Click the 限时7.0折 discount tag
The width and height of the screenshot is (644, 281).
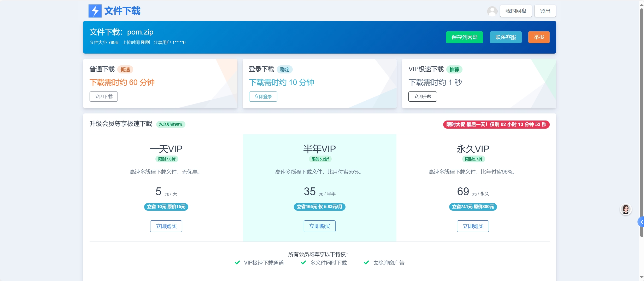tap(167, 159)
